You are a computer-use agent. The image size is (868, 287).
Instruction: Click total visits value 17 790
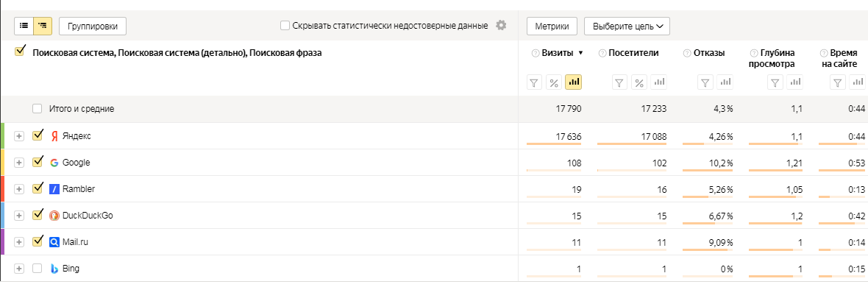point(569,109)
